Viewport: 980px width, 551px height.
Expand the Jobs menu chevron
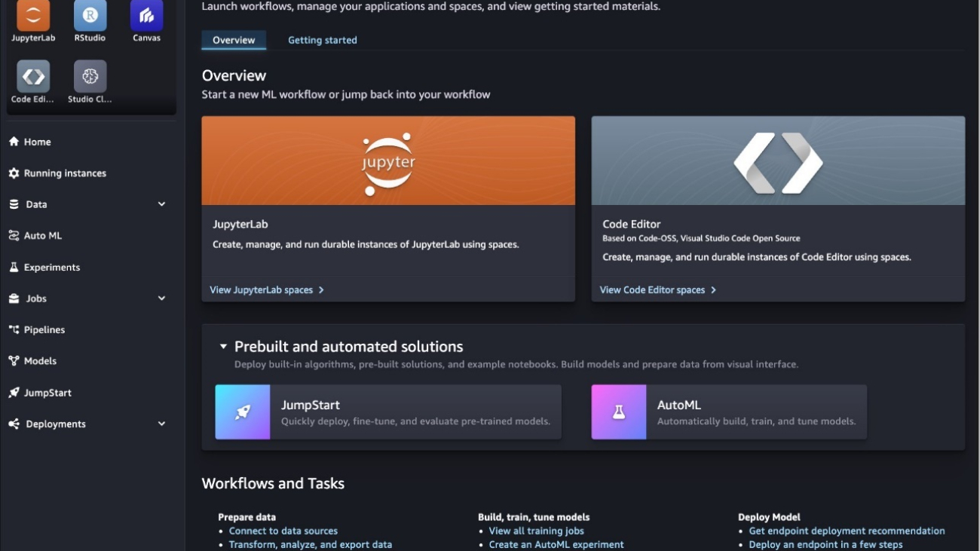pyautogui.click(x=161, y=298)
